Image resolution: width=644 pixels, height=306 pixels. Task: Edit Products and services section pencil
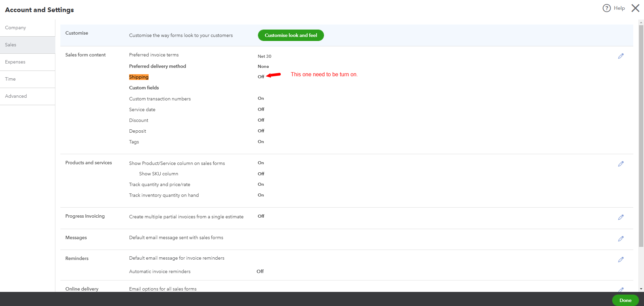pos(621,164)
